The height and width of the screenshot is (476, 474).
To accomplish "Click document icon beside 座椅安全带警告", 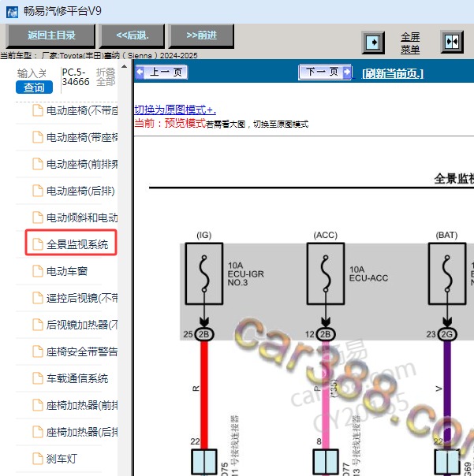I will (38, 351).
